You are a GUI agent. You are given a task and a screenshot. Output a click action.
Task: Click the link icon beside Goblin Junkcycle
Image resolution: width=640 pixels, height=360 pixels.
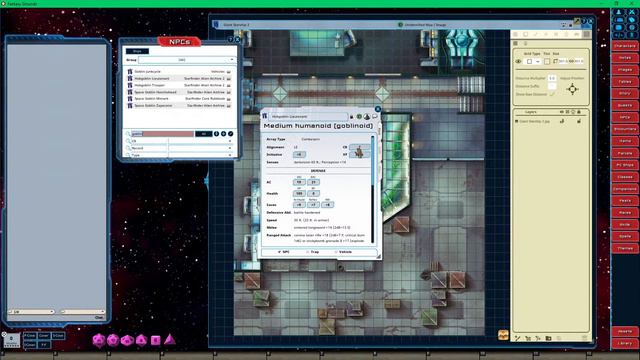click(130, 71)
